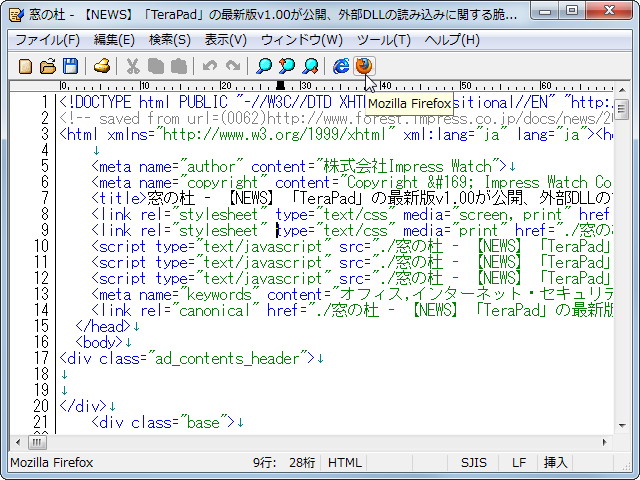Click the horizontal scrollbar thumb
This screenshot has height=480, width=640.
(x=37, y=442)
